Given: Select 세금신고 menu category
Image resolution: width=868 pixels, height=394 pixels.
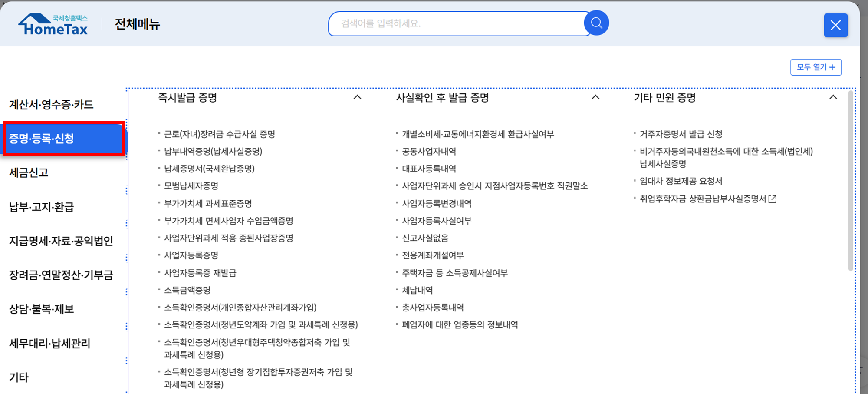Looking at the screenshot, I should [29, 173].
